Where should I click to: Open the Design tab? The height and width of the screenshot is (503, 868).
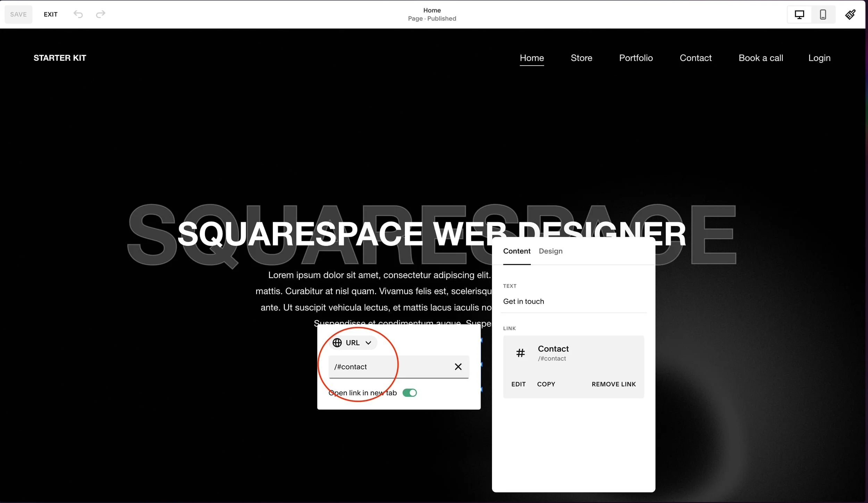[x=550, y=251]
